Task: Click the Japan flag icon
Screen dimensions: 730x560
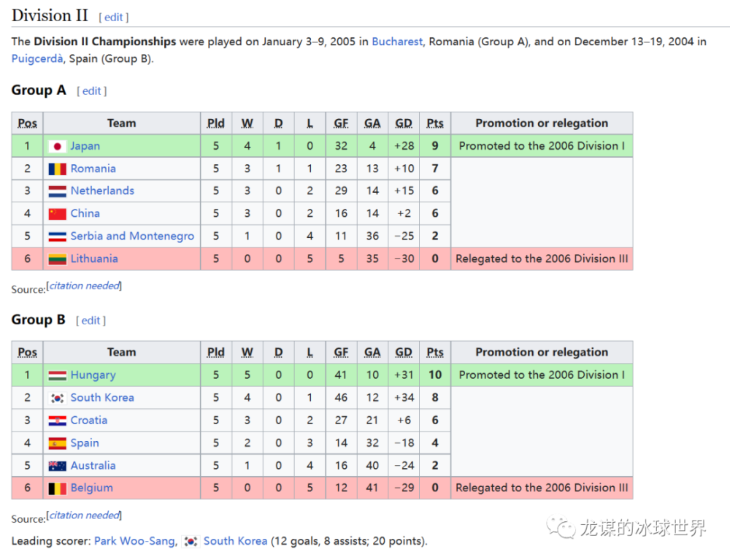Action: (57, 147)
